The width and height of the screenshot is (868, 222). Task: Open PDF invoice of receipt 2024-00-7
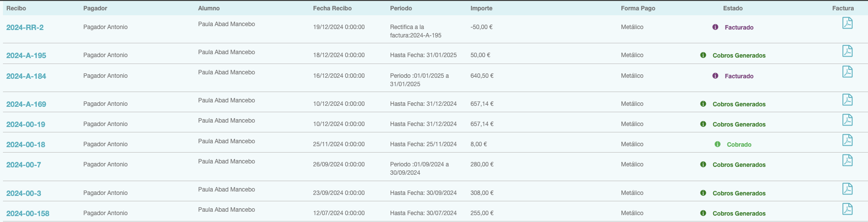pyautogui.click(x=847, y=160)
